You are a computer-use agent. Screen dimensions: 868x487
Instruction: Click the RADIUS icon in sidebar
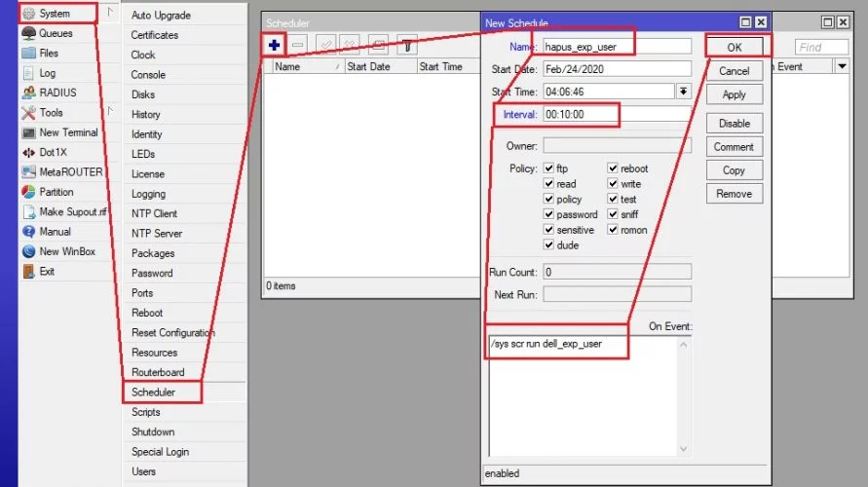tap(29, 93)
